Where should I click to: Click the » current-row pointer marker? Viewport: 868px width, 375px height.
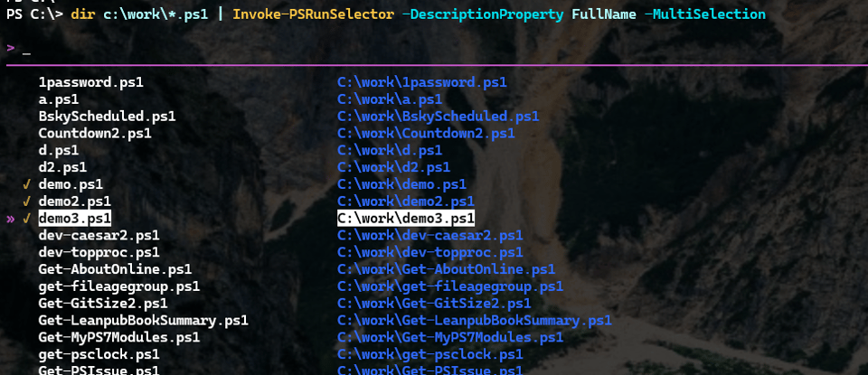pos(10,219)
